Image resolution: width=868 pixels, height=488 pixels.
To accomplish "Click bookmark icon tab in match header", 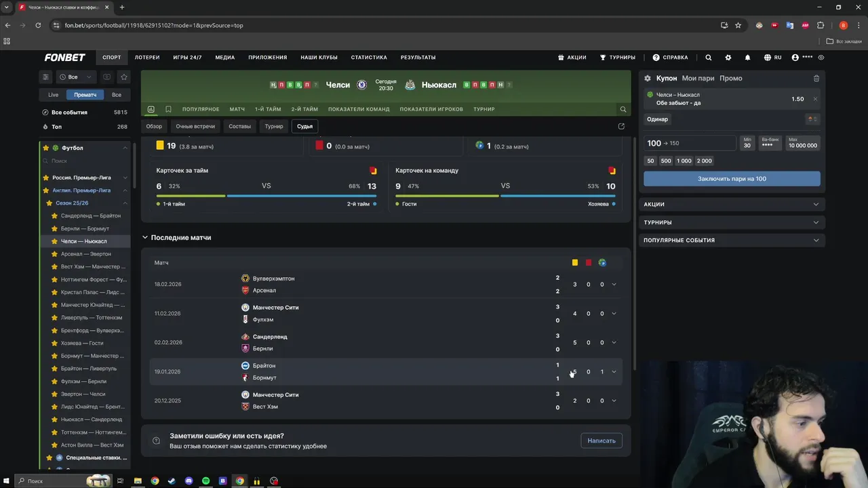I will [168, 109].
